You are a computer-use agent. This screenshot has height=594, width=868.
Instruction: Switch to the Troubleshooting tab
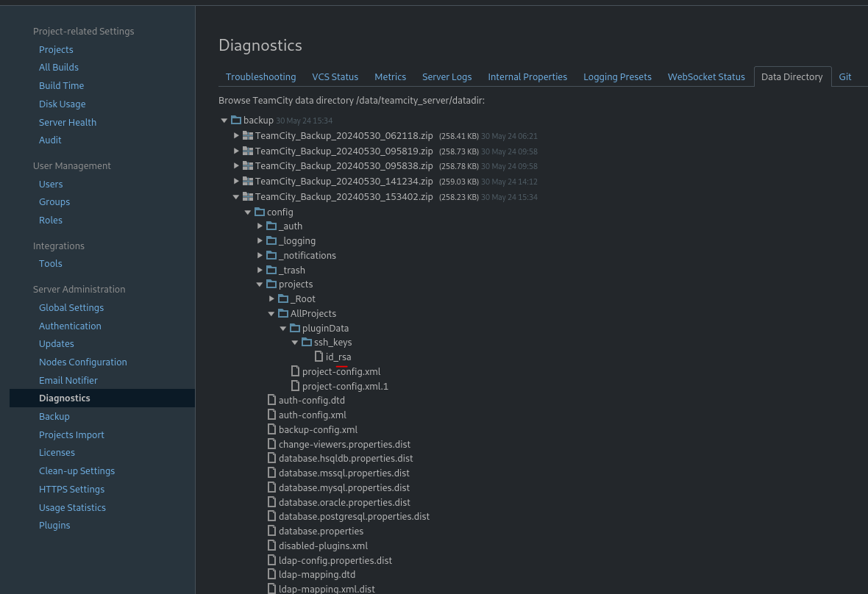pos(260,77)
